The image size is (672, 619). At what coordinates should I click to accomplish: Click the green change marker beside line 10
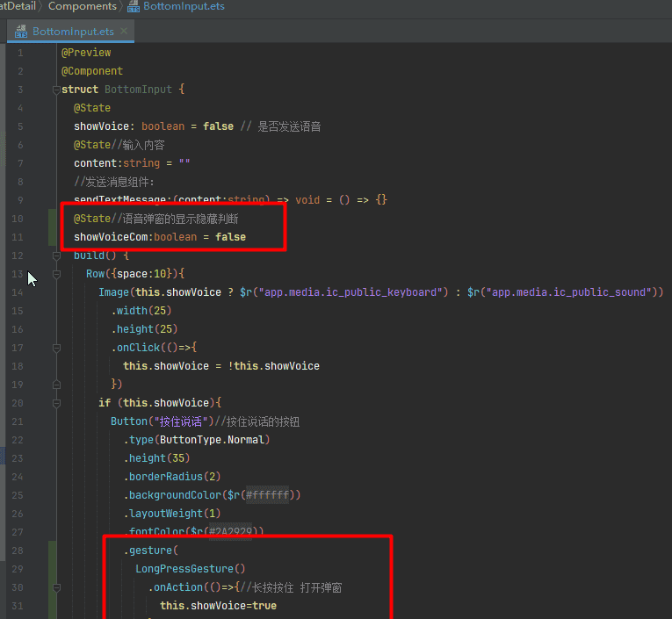52,218
